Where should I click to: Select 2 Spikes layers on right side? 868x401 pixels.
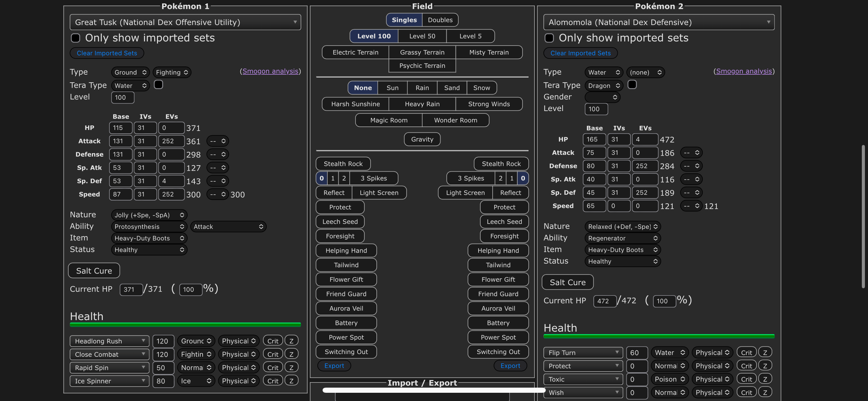pos(501,178)
